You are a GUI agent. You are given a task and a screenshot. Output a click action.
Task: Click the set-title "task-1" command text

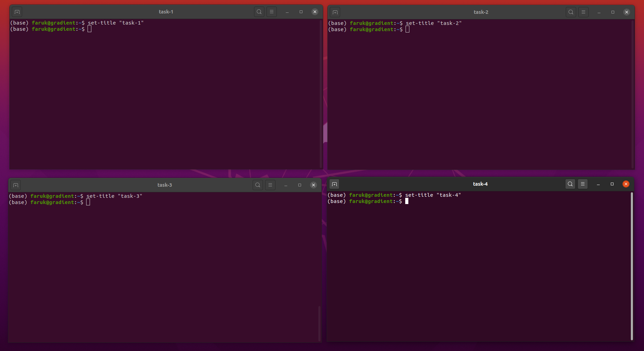[116, 23]
